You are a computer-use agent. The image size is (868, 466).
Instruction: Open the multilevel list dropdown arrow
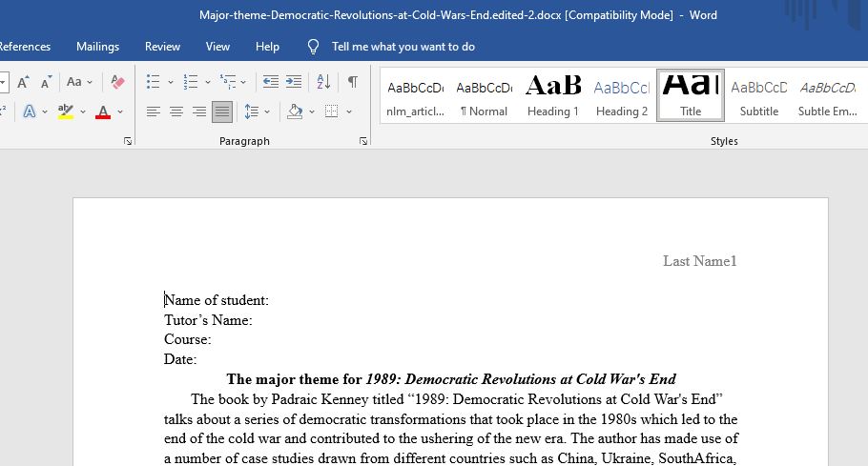[243, 82]
